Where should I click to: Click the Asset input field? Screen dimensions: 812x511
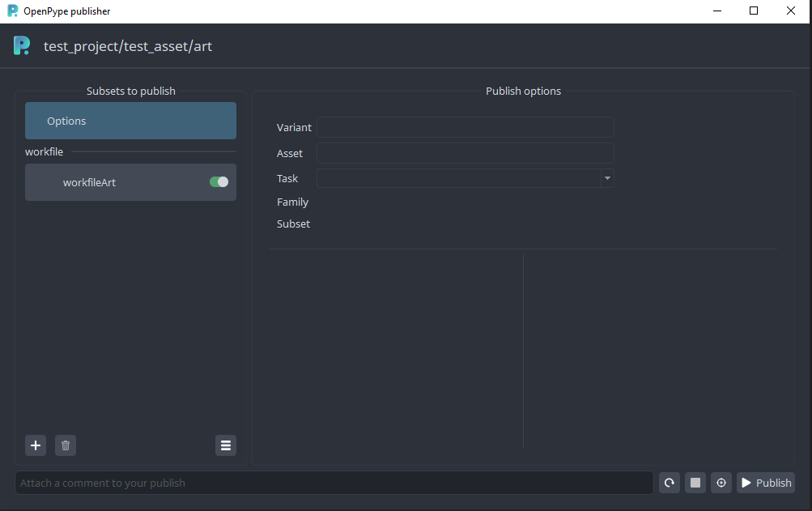point(465,153)
